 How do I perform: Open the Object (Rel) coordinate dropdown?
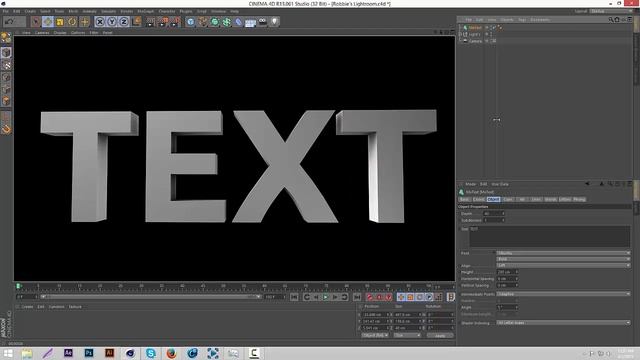(x=375, y=336)
